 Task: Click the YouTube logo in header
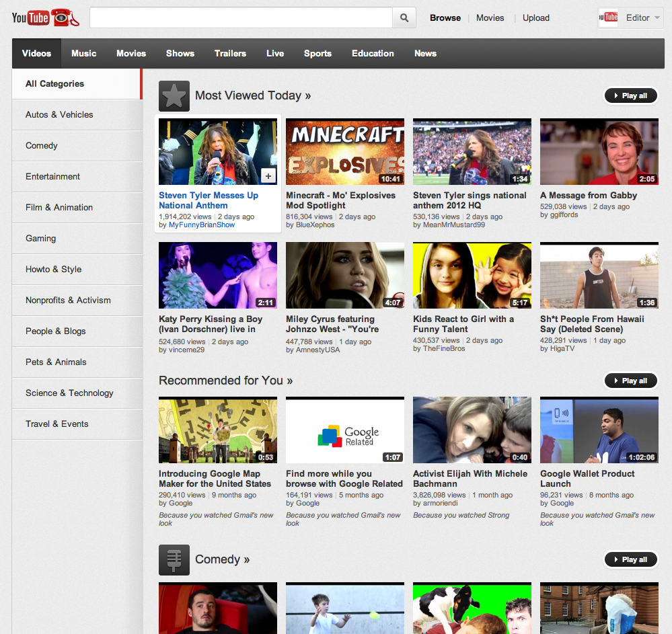46,17
